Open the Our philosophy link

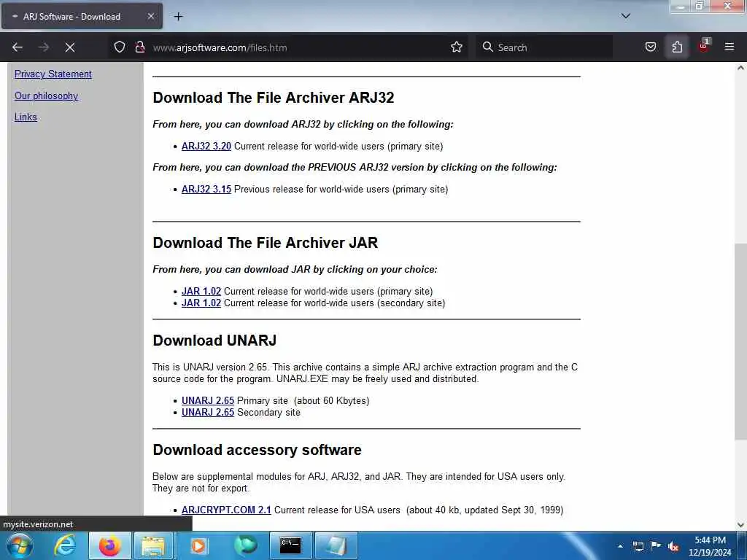46,96
